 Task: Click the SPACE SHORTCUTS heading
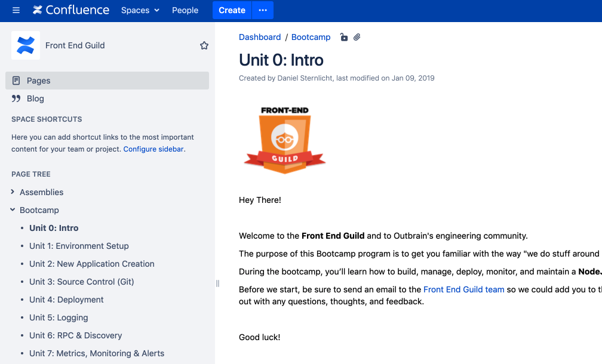pyautogui.click(x=47, y=119)
